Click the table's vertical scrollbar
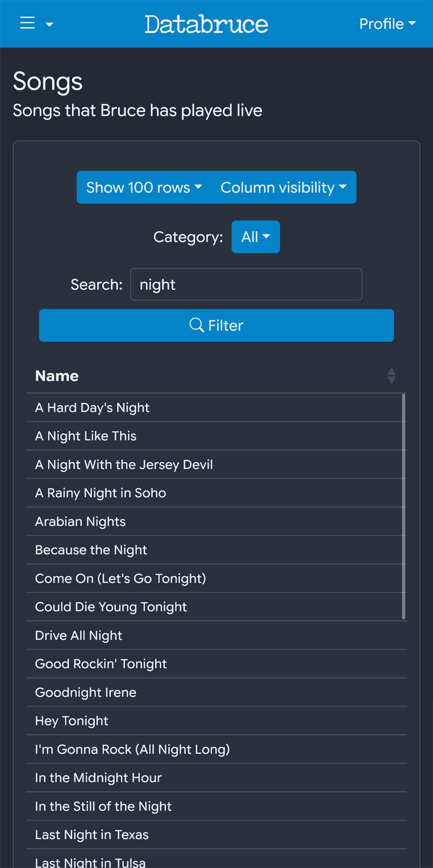The height and width of the screenshot is (868, 433). pos(404,506)
